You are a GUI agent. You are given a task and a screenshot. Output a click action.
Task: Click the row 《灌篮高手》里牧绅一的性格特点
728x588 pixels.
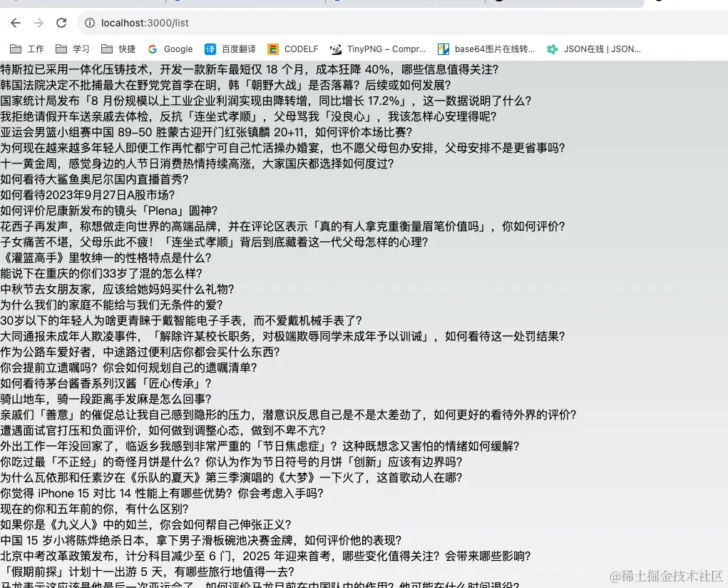106,258
